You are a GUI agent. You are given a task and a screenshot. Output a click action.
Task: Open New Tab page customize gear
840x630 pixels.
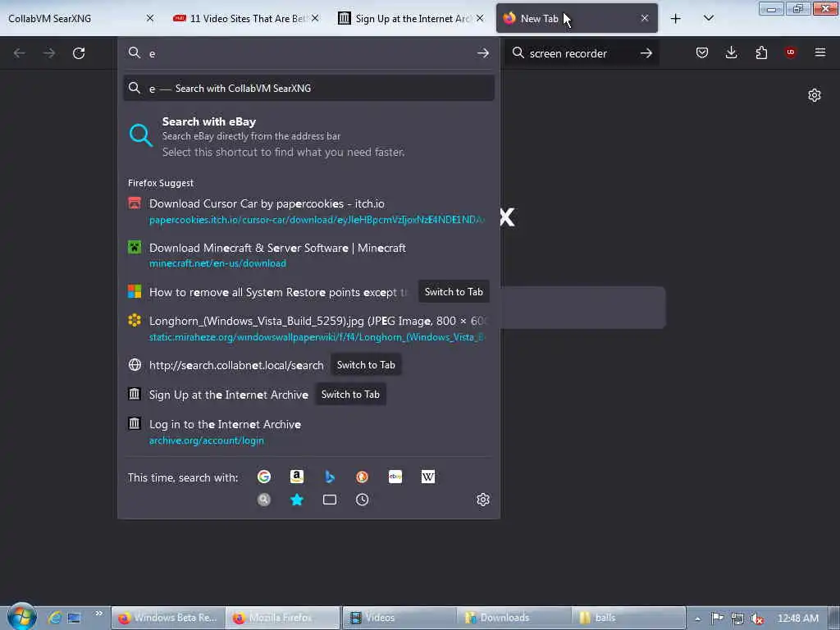(x=815, y=95)
